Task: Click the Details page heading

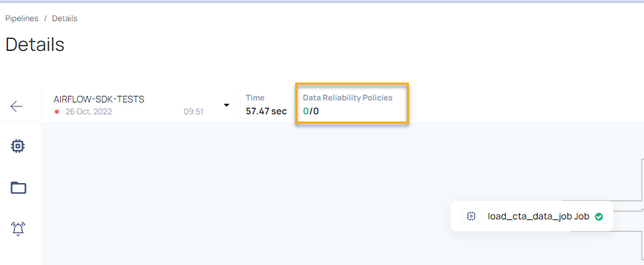Action: pyautogui.click(x=35, y=44)
